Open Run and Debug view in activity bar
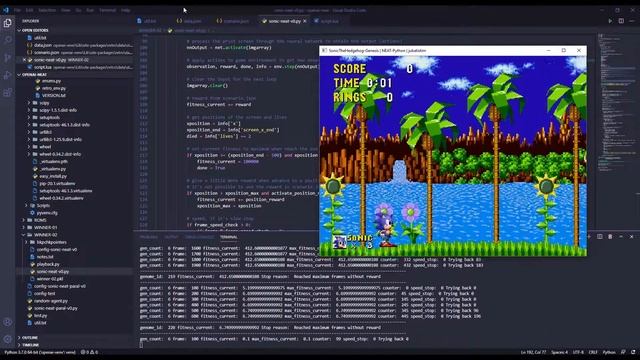 (7, 75)
